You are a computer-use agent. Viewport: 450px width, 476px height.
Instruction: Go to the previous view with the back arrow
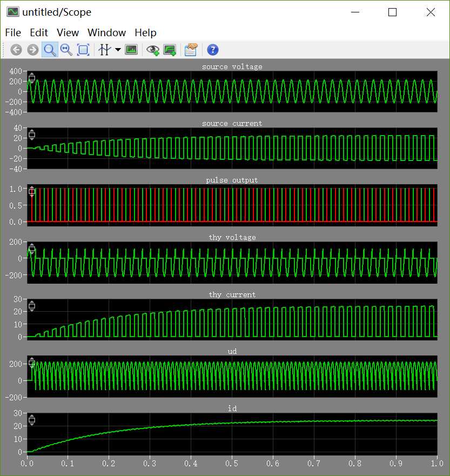16,50
